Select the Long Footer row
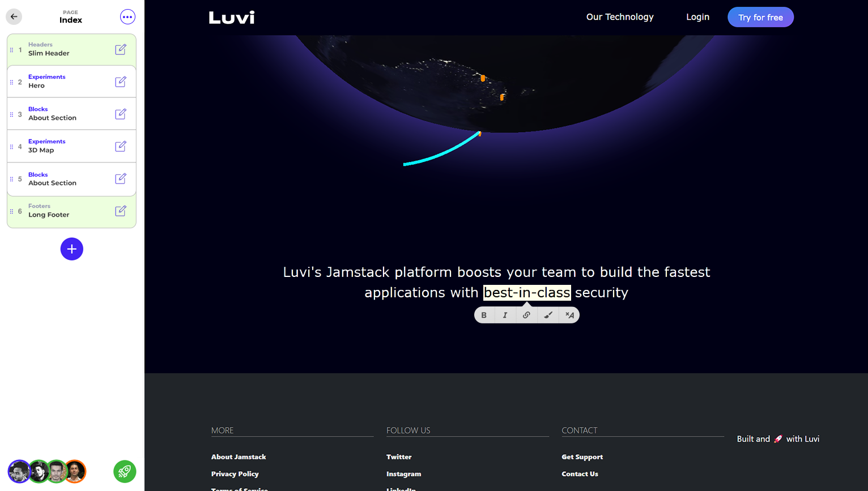Image resolution: width=868 pixels, height=491 pixels. pos(71,211)
